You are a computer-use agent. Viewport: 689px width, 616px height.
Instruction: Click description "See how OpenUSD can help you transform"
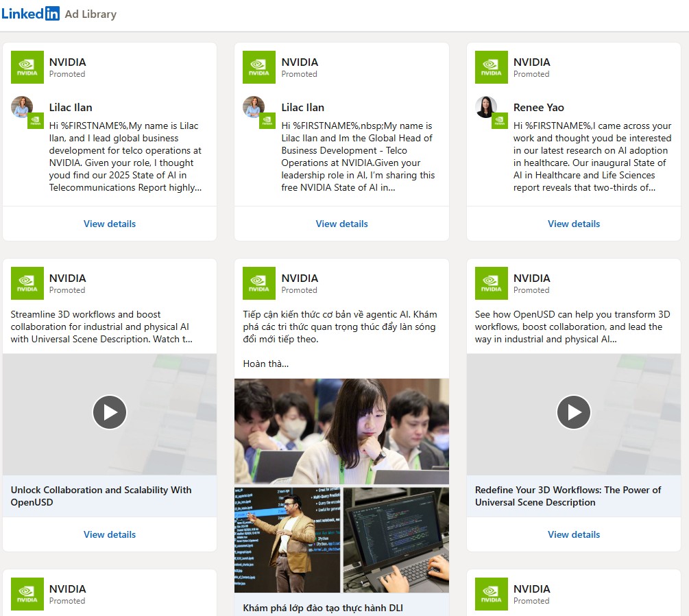pyautogui.click(x=572, y=327)
